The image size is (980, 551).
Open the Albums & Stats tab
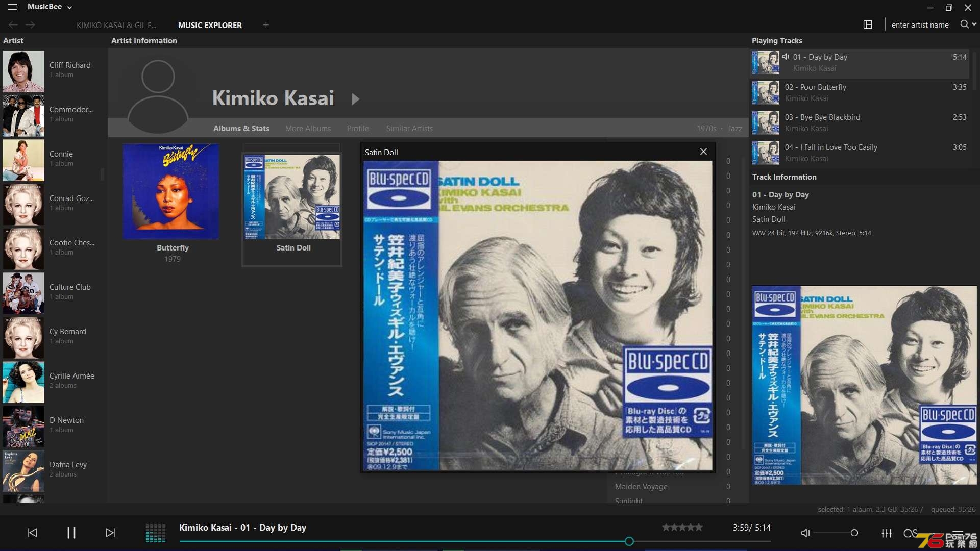[x=241, y=129]
